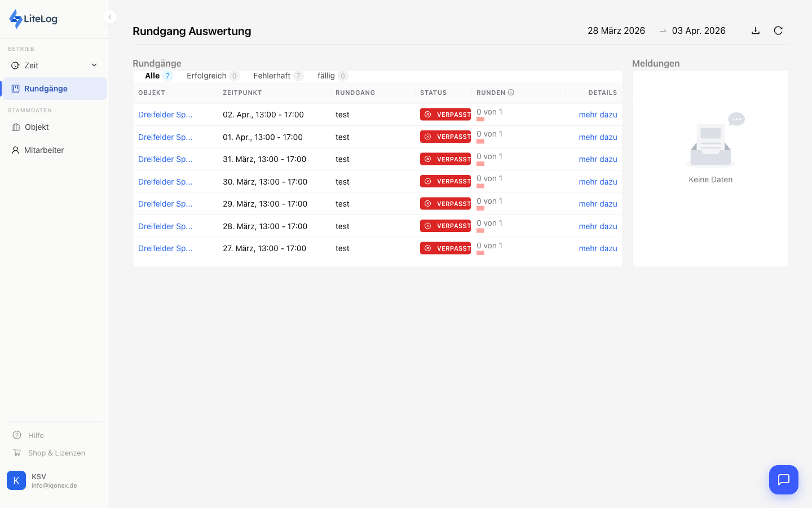Click the LiteLog logo
The height and width of the screenshot is (508, 812).
[x=34, y=19]
